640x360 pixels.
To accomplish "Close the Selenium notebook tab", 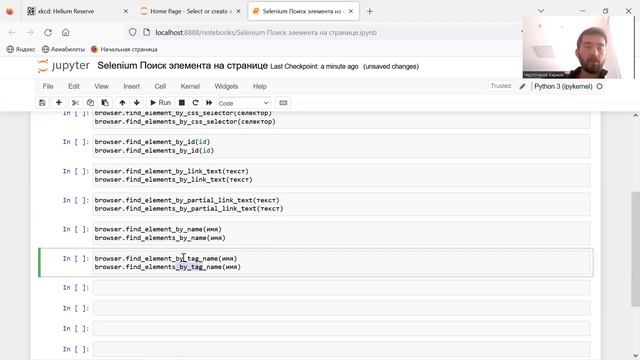I will coord(351,11).
